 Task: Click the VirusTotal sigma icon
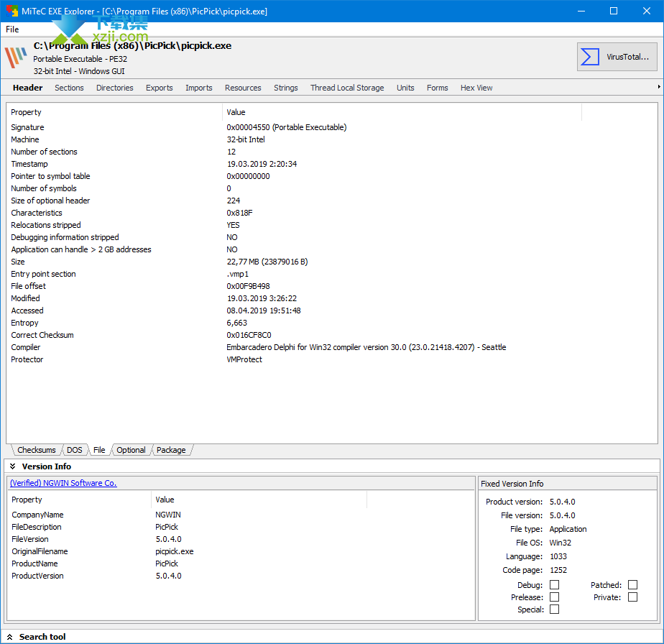click(x=589, y=57)
